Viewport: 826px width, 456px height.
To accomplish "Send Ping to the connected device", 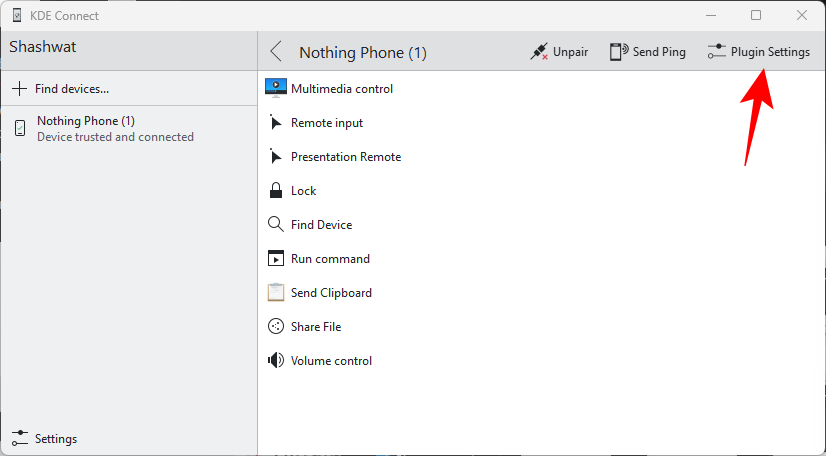I will coord(648,52).
